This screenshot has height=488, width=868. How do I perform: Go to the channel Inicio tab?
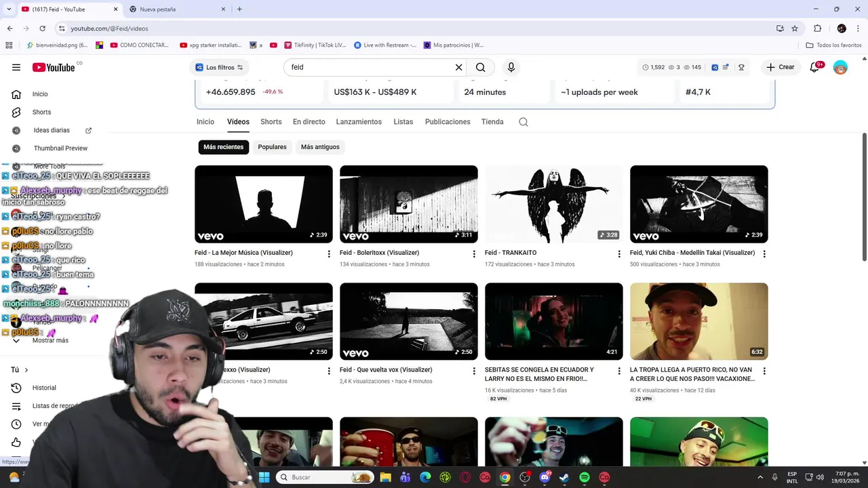click(x=205, y=122)
